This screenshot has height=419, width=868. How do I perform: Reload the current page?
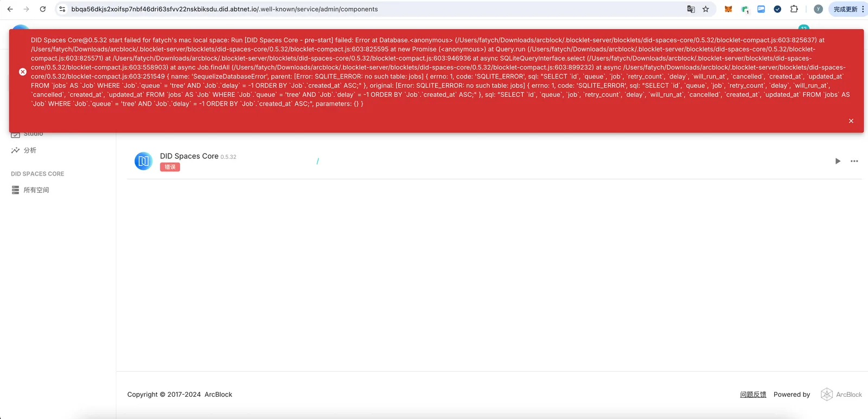tap(43, 9)
